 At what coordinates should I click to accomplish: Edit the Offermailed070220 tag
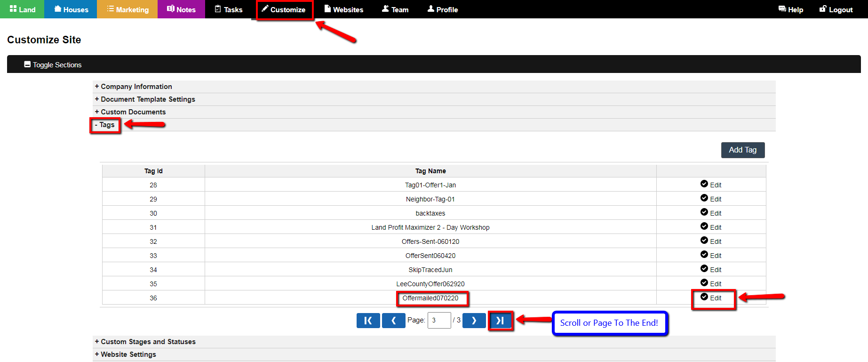click(711, 298)
